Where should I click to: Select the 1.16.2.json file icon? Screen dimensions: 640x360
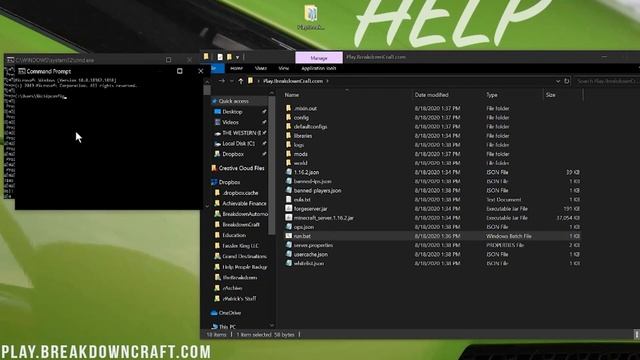[x=289, y=172]
